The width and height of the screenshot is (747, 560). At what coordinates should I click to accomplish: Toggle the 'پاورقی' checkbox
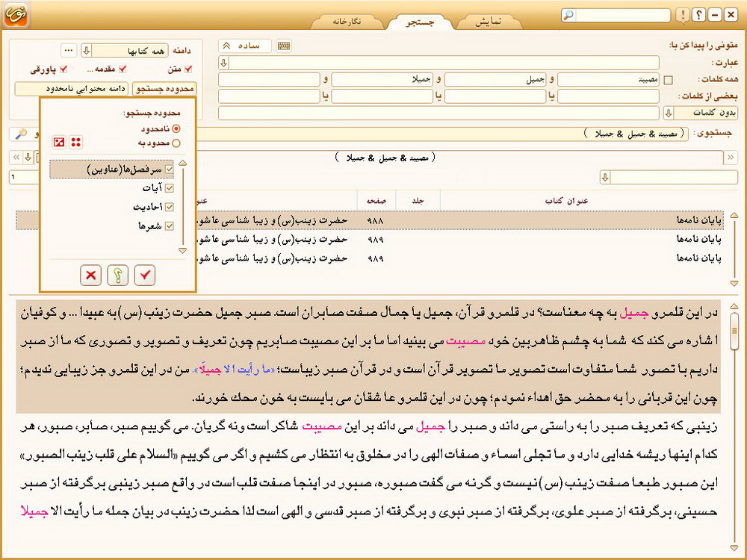tap(63, 69)
